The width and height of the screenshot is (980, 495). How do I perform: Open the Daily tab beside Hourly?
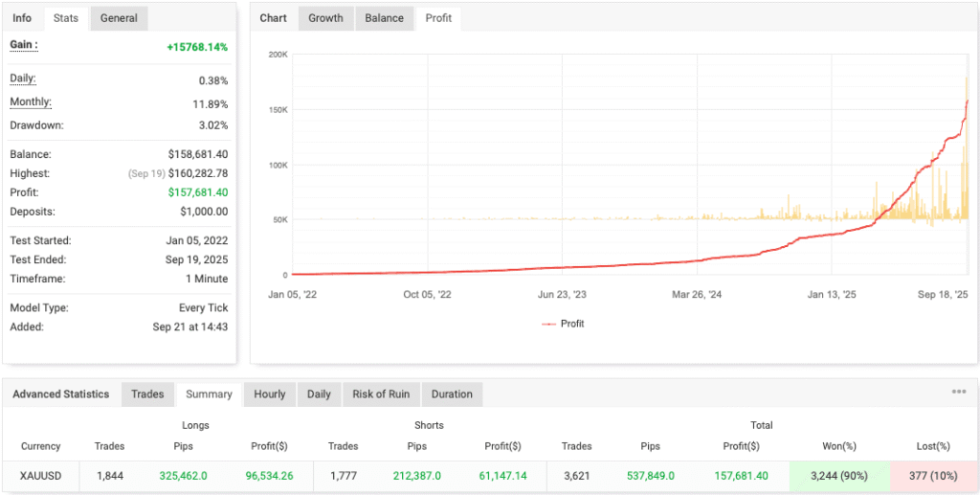319,394
